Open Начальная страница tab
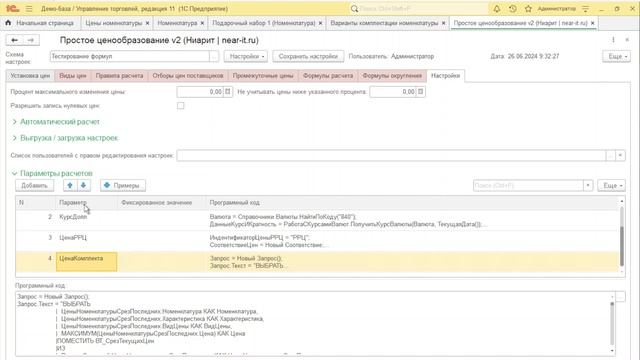The height and width of the screenshot is (360, 640). point(40,23)
